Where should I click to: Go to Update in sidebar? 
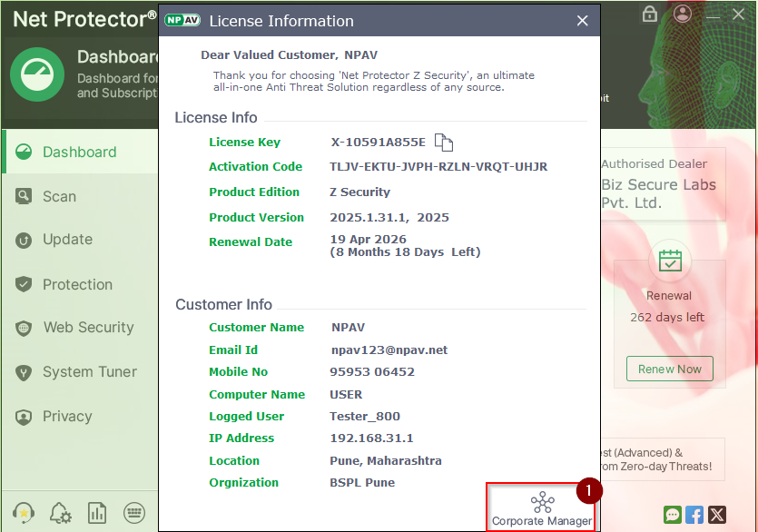[67, 240]
